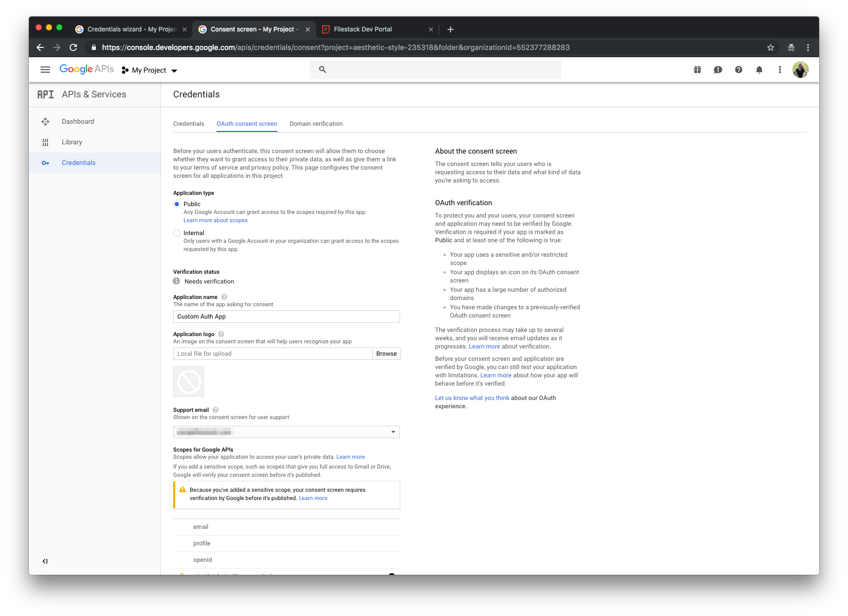
Task: Select the Internal application type
Action: click(x=176, y=233)
